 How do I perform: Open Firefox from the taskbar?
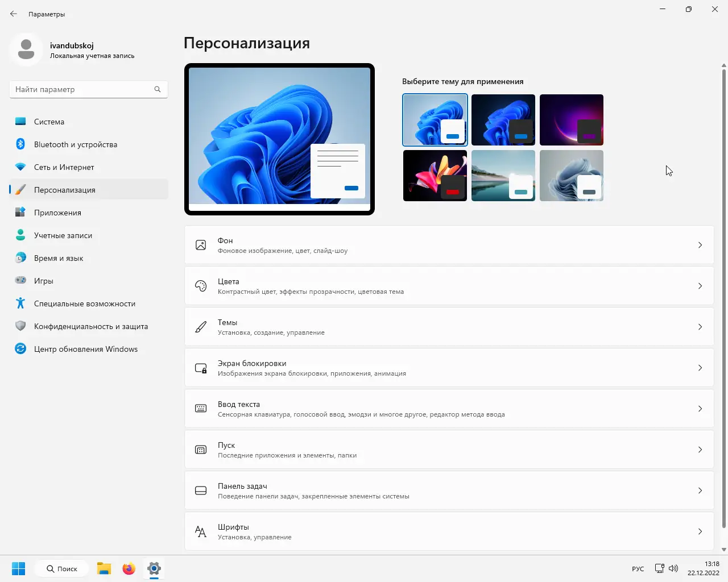coord(129,568)
